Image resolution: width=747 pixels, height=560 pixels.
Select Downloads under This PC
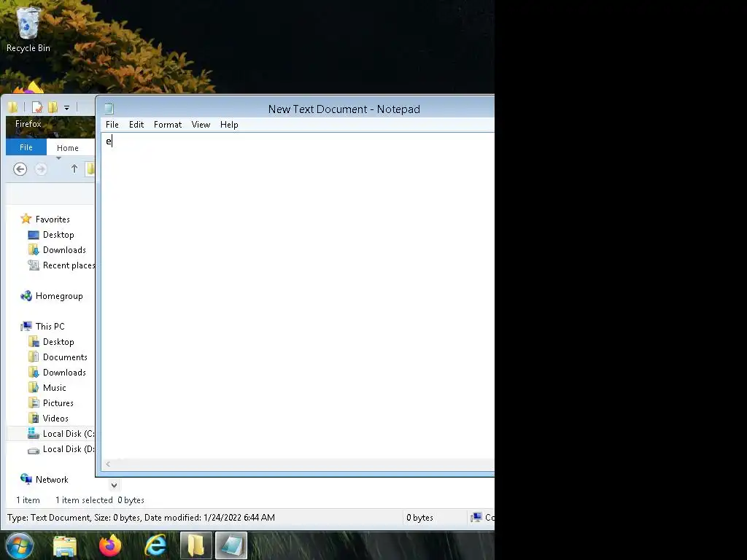coord(64,373)
